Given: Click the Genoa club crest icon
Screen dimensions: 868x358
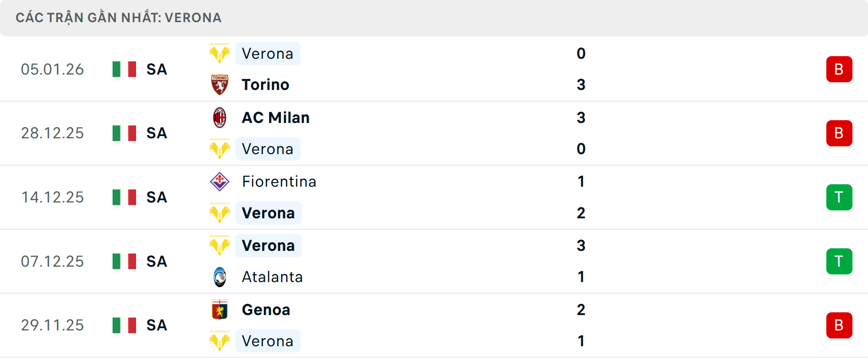Looking at the screenshot, I should pyautogui.click(x=220, y=310).
